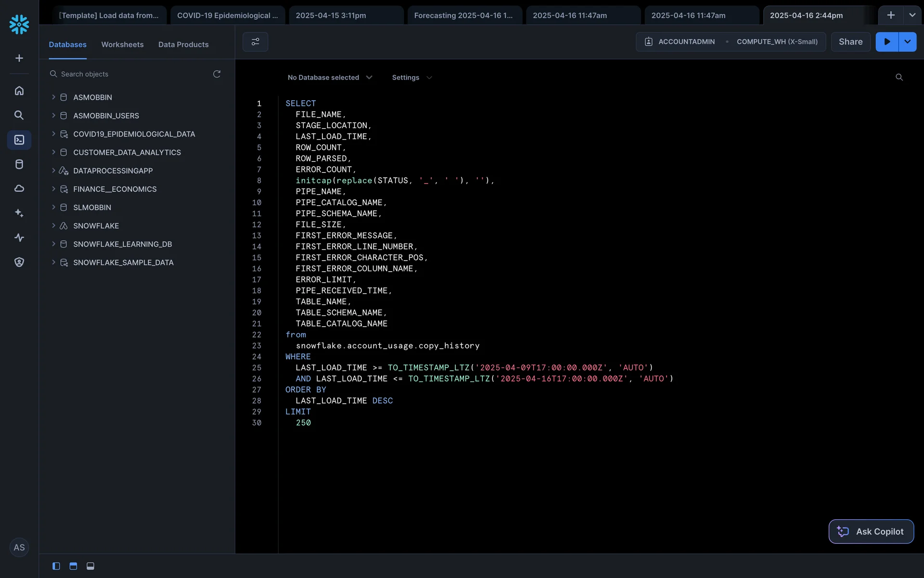
Task: Switch to the Worksheets tab
Action: pyautogui.click(x=122, y=44)
